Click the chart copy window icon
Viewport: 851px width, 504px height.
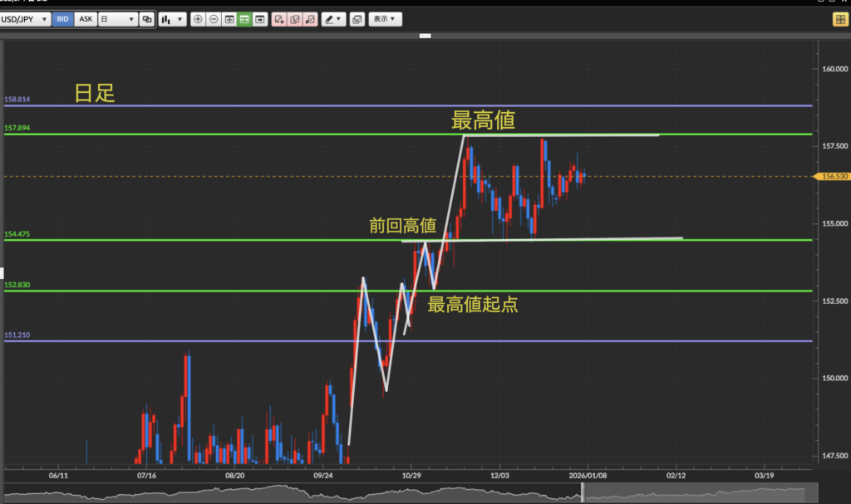[x=357, y=19]
